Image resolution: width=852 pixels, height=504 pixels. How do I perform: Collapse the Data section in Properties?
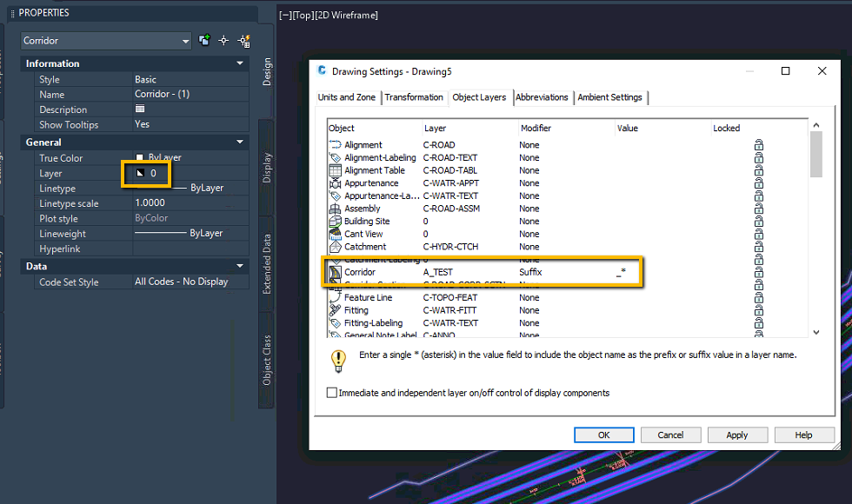[x=240, y=266]
